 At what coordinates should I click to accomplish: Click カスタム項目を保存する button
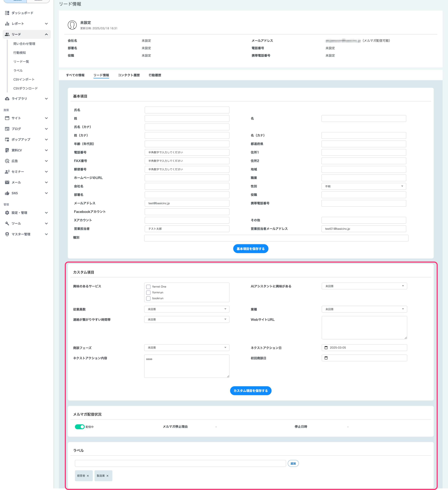pyautogui.click(x=251, y=391)
